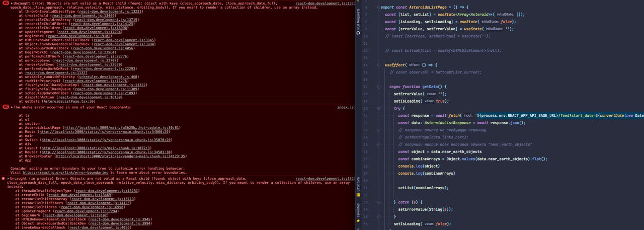Click the combineArrays Object.values line
Viewport: 644px width, 230px height.
point(472,159)
